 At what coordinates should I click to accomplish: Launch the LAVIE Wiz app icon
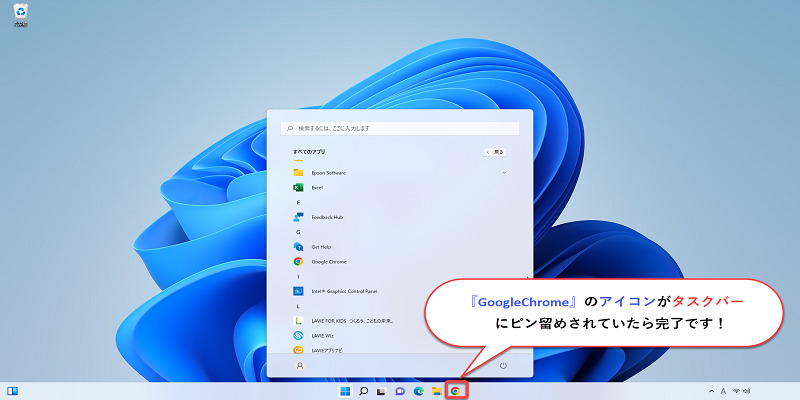(298, 335)
